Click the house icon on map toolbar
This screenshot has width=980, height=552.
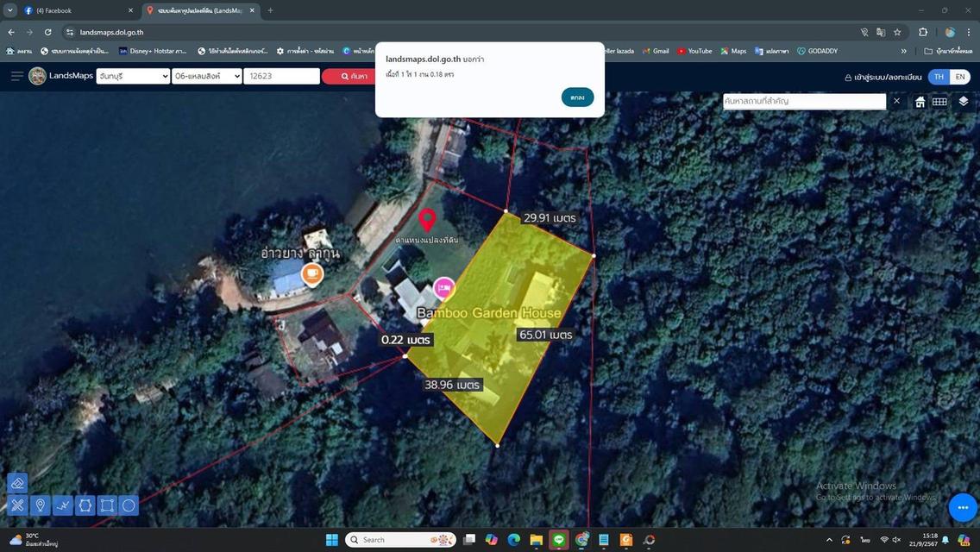[920, 101]
